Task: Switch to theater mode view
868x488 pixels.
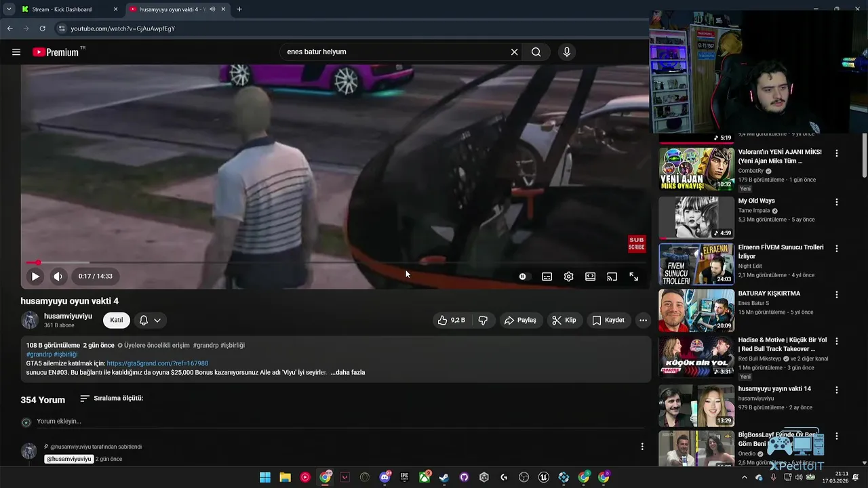Action: coord(590,277)
